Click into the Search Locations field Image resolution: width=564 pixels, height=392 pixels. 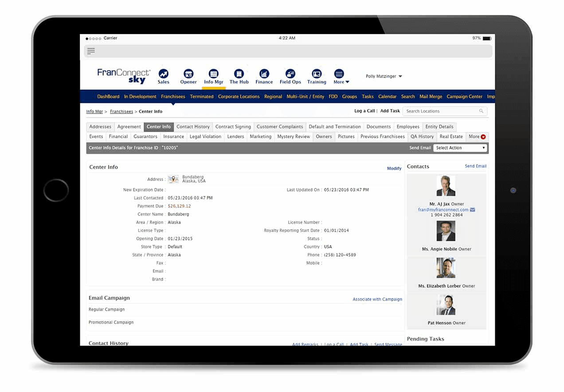(445, 111)
